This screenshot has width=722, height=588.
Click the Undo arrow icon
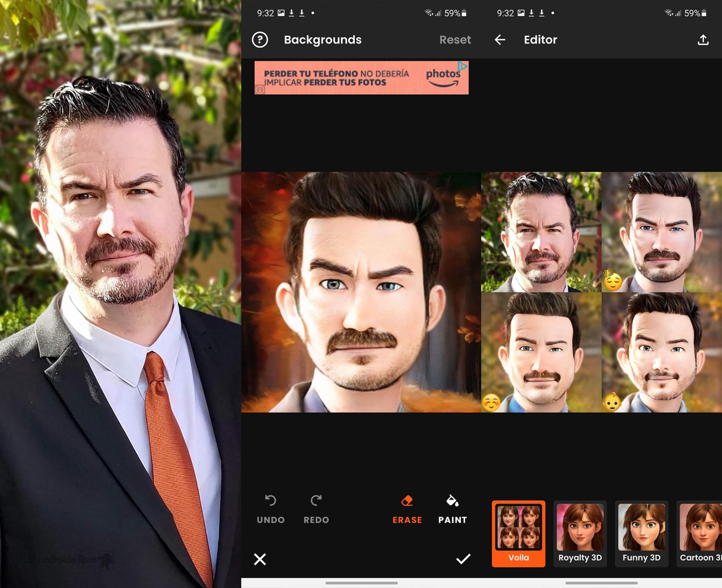270,501
